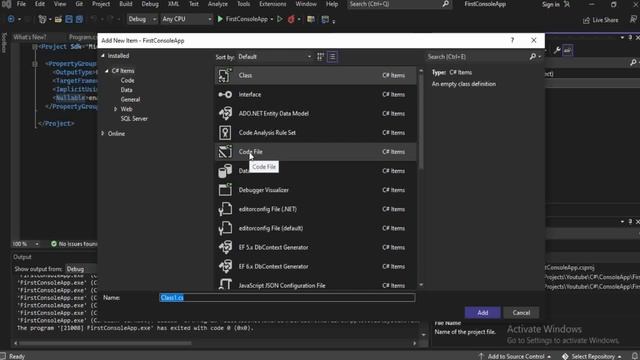Open the Analyze menu
The image size is (640, 360).
pos(218,4)
